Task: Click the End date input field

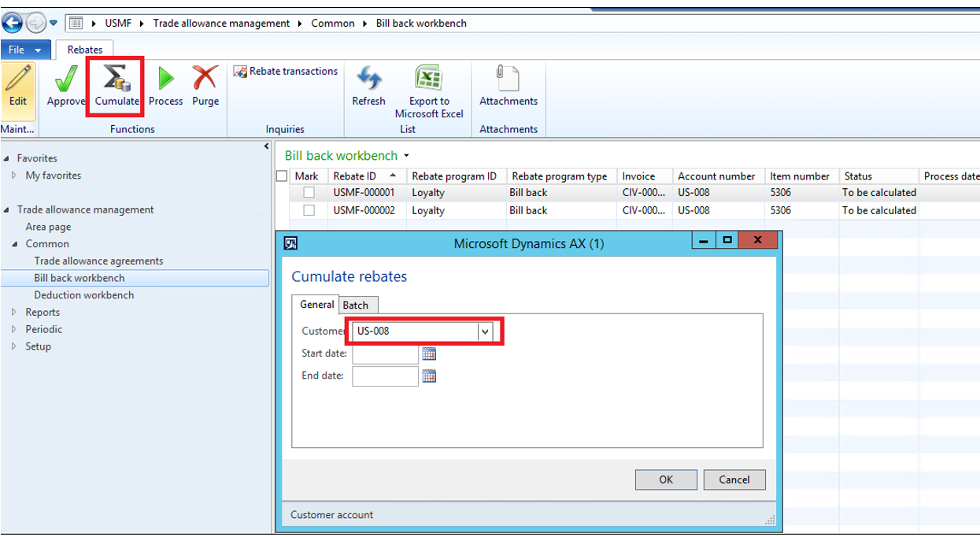Action: [x=385, y=376]
